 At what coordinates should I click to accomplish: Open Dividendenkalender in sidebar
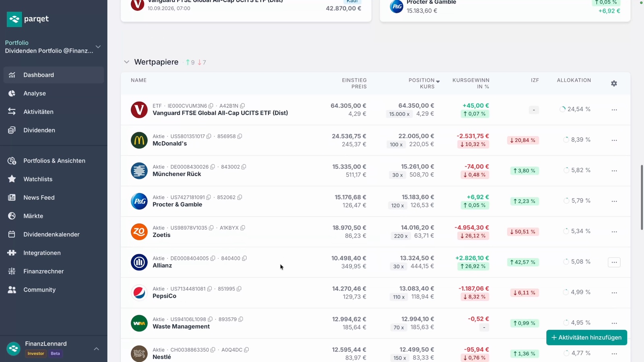tap(54, 234)
